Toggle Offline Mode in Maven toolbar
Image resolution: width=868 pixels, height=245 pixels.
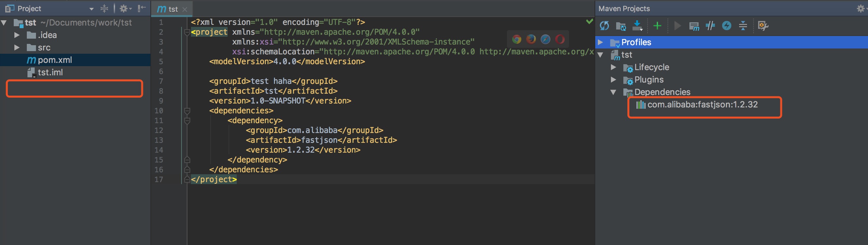pyautogui.click(x=710, y=26)
